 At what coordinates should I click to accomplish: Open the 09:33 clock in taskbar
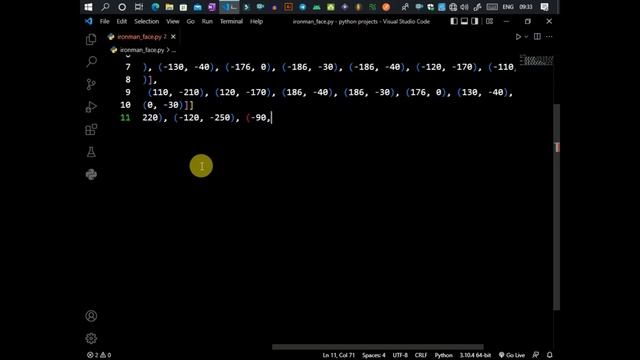coord(526,7)
